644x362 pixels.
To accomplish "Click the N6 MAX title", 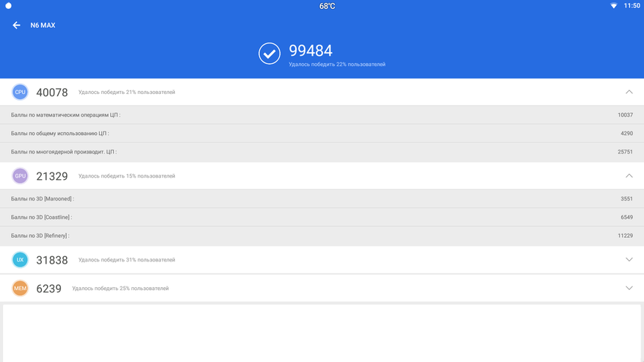I will (x=43, y=26).
